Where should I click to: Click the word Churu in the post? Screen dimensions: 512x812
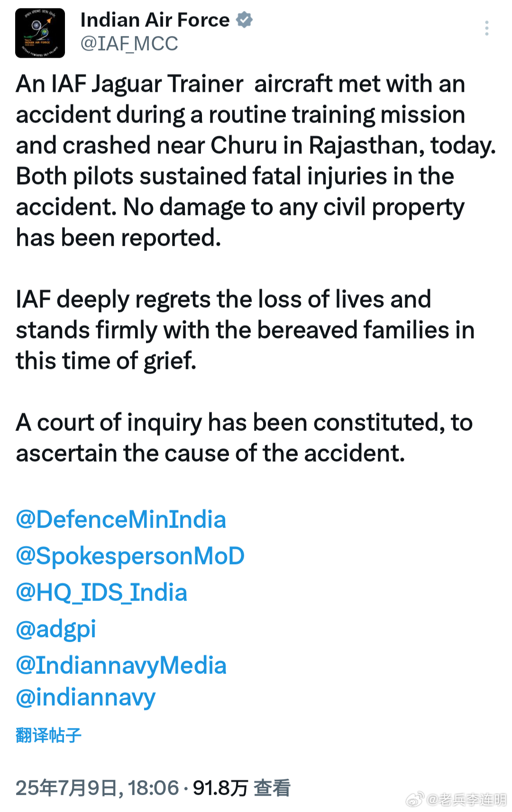(x=244, y=145)
